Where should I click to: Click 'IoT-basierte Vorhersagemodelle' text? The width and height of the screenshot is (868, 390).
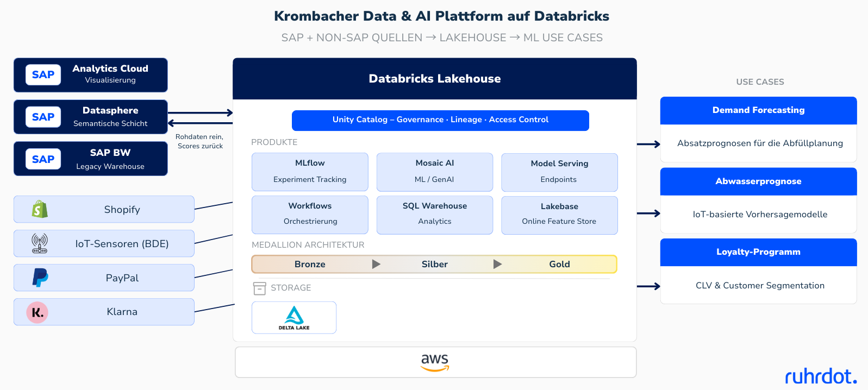pos(760,215)
